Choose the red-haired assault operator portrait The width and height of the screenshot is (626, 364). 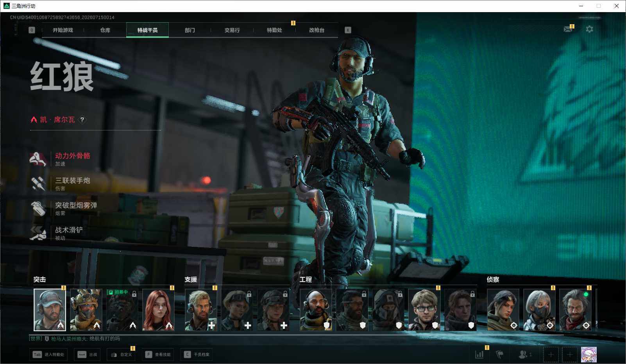[158, 310]
